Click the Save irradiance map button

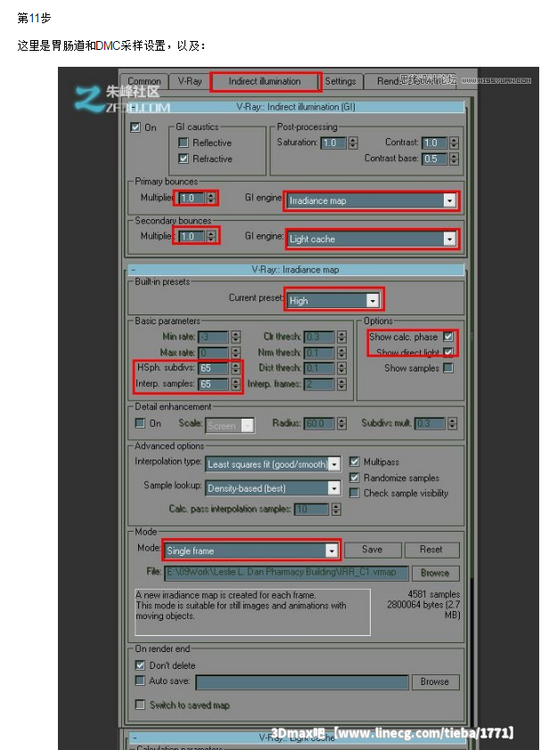(x=372, y=550)
